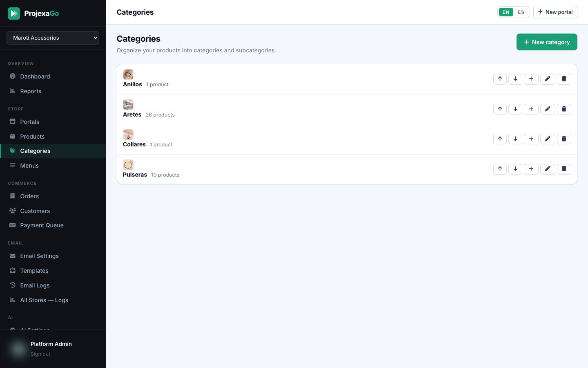Click the Sign out link
Viewport: 588px width, 368px height.
pyautogui.click(x=40, y=354)
